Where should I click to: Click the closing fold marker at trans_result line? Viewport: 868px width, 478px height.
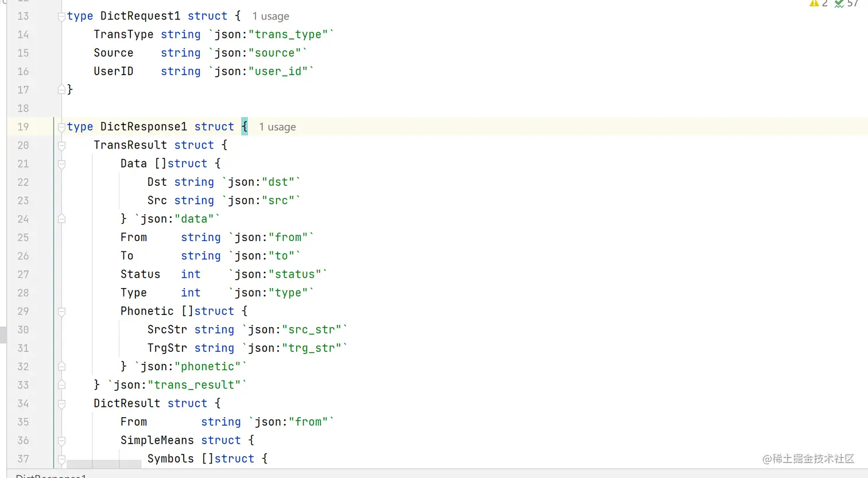(x=61, y=384)
